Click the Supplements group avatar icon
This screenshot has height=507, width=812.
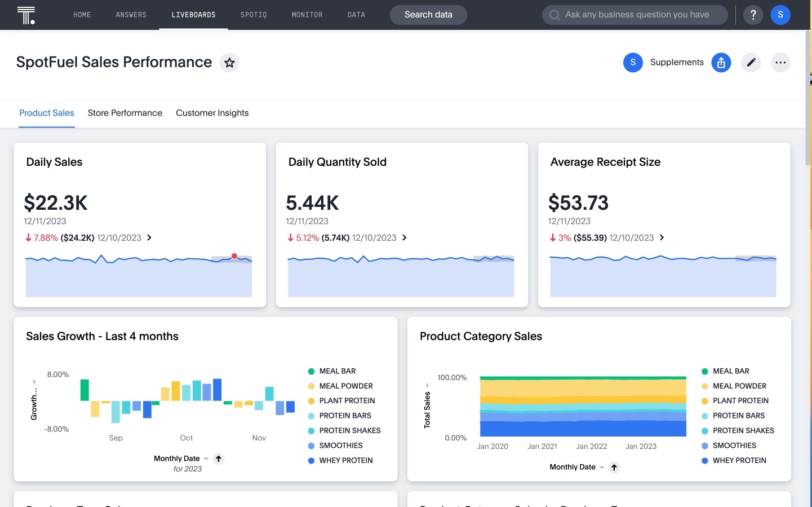click(x=633, y=63)
